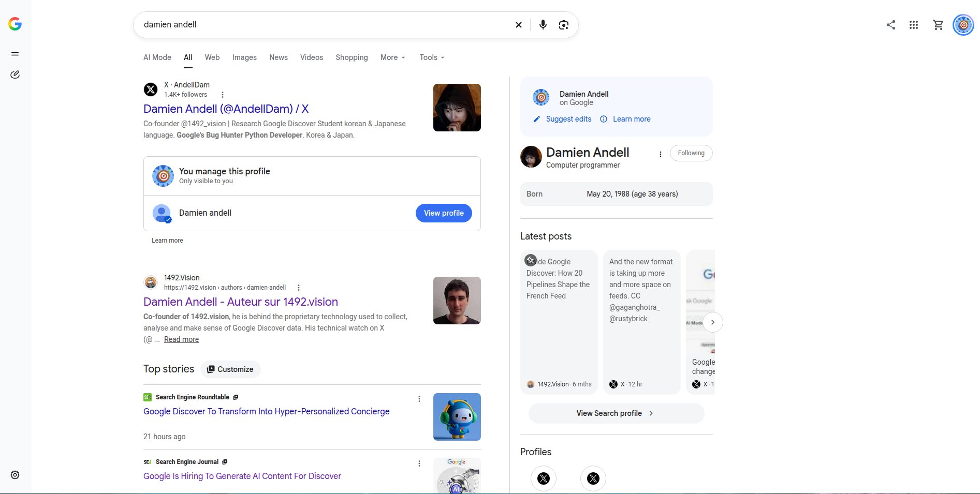Open options for 1492.Vision result
Viewport: 980px width, 494px height.
(x=299, y=288)
